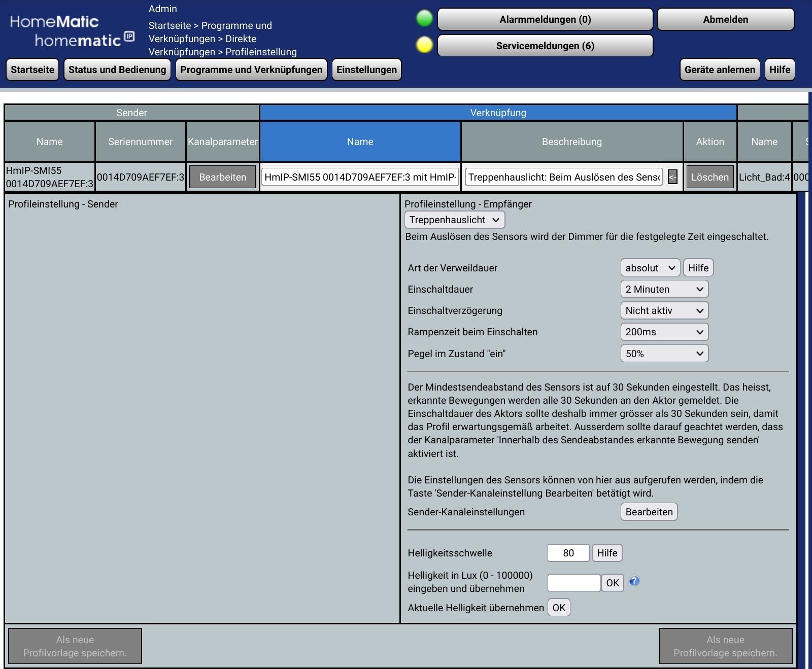Image resolution: width=812 pixels, height=669 pixels.
Task: Click Löschen to delete the link
Action: point(709,177)
